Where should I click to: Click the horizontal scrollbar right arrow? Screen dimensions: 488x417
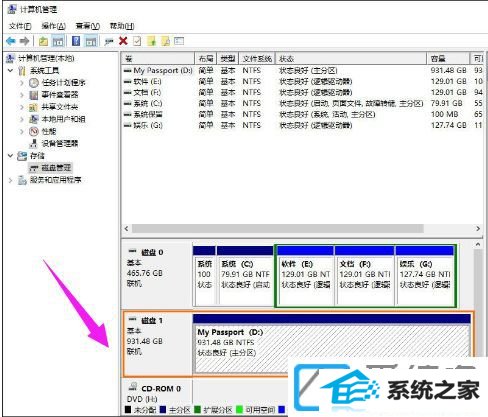(478, 229)
